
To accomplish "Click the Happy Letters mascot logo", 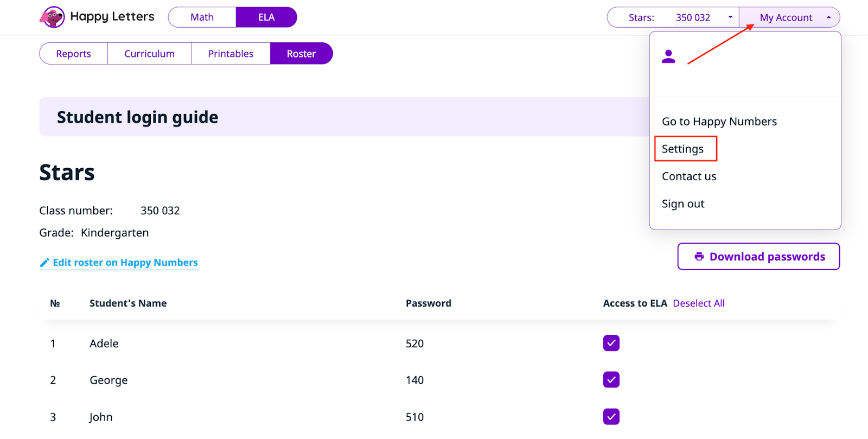I will [x=52, y=17].
